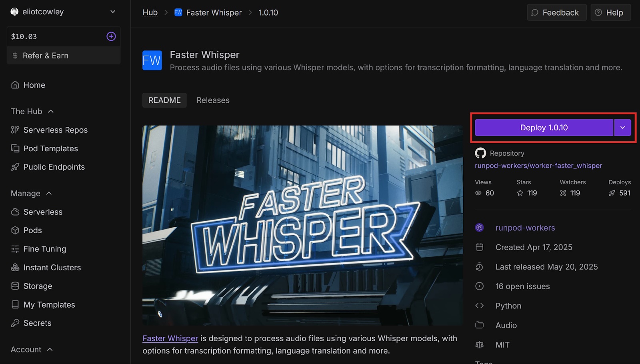This screenshot has width=640, height=364.
Task: Click the Created calendar icon
Action: click(480, 247)
